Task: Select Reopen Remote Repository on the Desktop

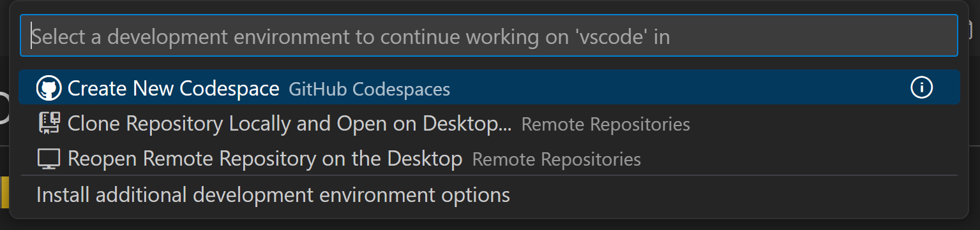Action: pos(489,159)
